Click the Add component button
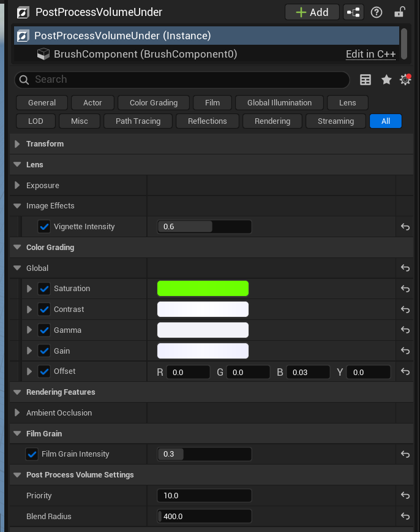 point(312,12)
